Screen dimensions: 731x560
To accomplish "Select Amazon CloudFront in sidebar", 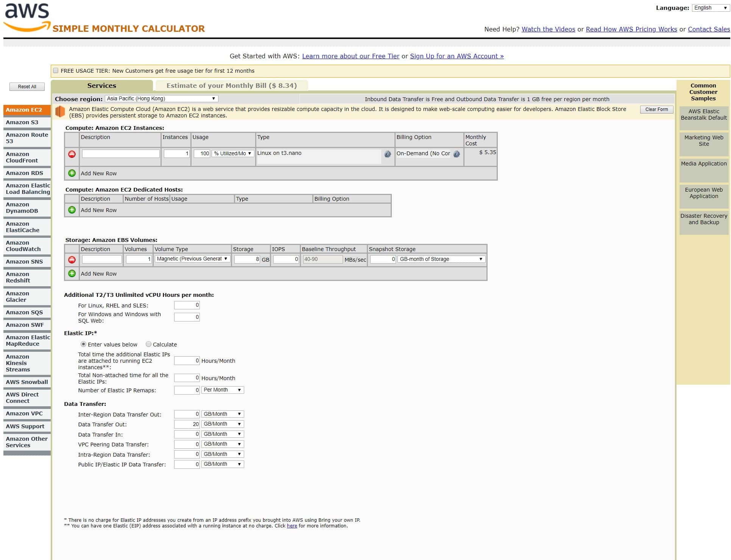I will pyautogui.click(x=27, y=157).
